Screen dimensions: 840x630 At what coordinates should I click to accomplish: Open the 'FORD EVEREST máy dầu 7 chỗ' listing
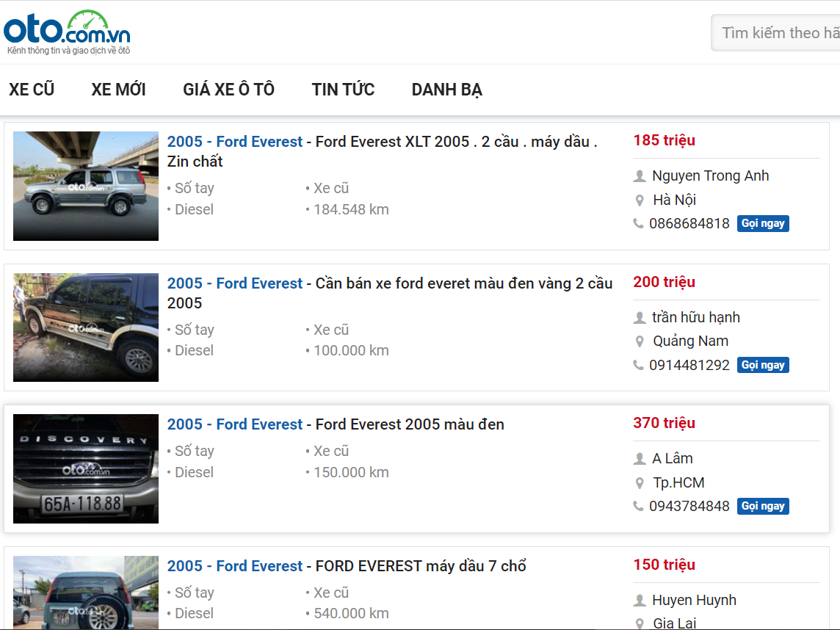[x=347, y=566]
